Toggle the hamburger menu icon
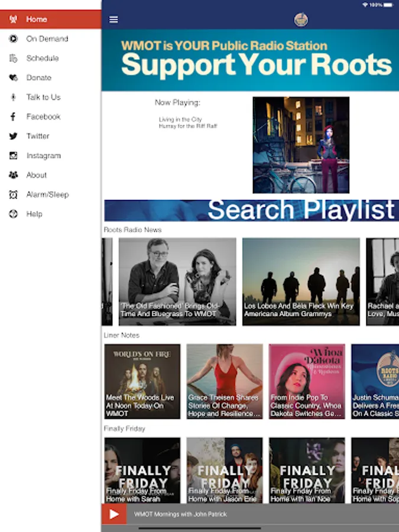 tap(113, 20)
